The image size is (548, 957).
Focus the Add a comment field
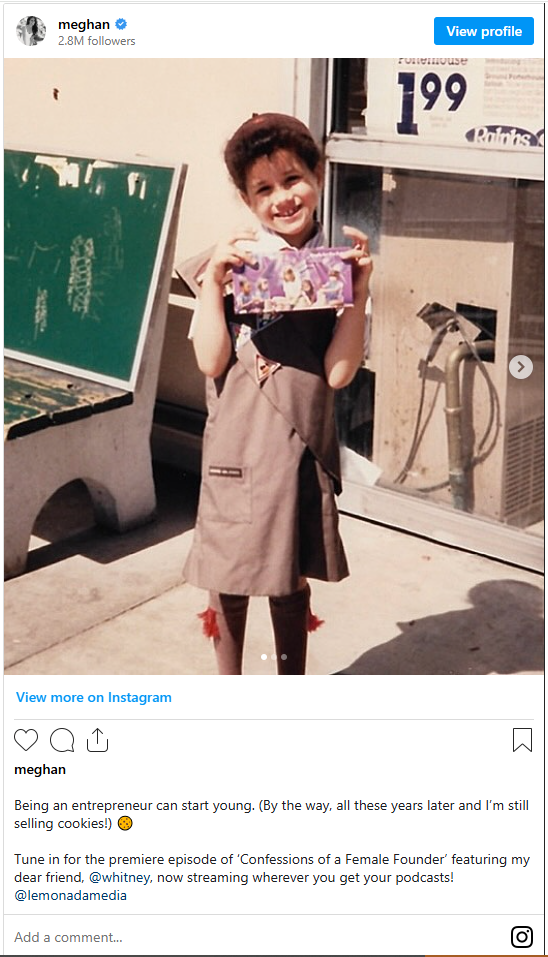click(256, 937)
